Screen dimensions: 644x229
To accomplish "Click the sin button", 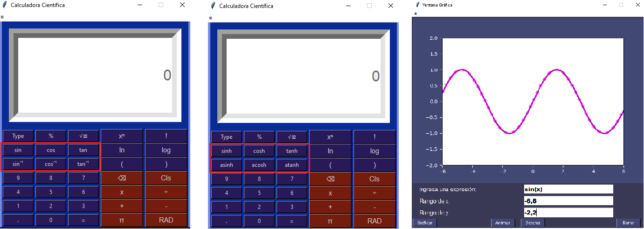I will point(18,150).
